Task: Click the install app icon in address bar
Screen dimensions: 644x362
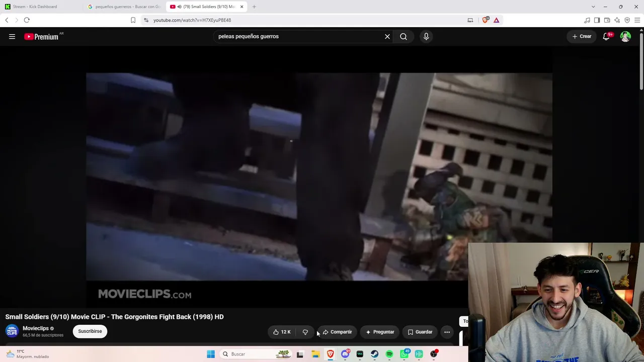Action: (x=470, y=20)
